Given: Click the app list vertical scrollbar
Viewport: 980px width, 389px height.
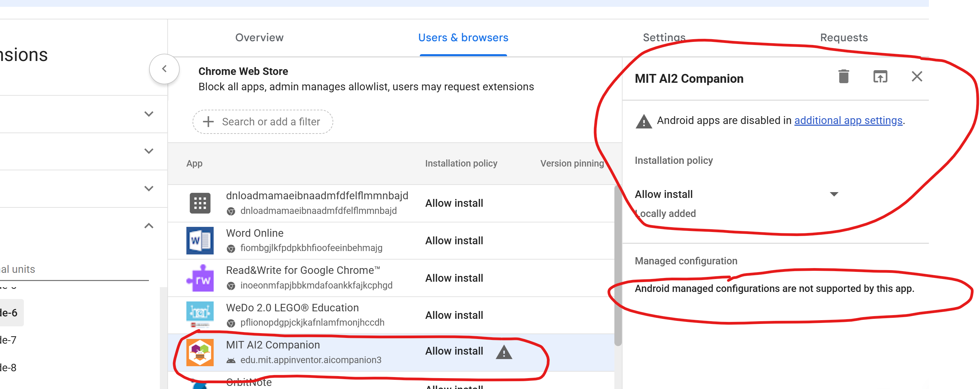Looking at the screenshot, I should (618, 266).
